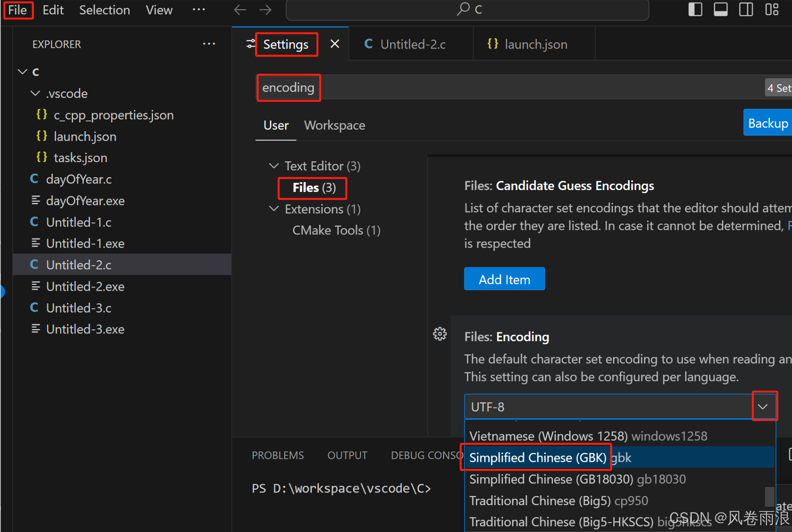Collapse the .vscode folder
This screenshot has height=532, width=792.
36,94
